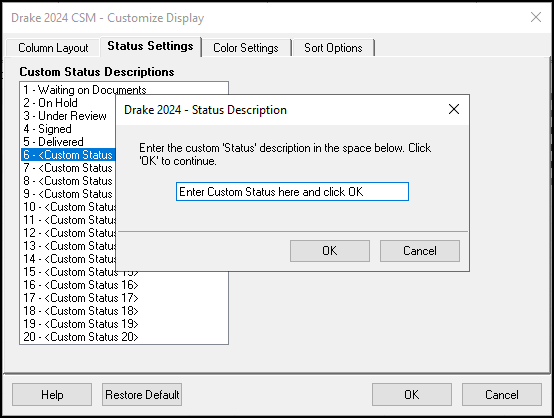Select the Sort Options tab
This screenshot has width=554, height=418.
pyautogui.click(x=333, y=48)
